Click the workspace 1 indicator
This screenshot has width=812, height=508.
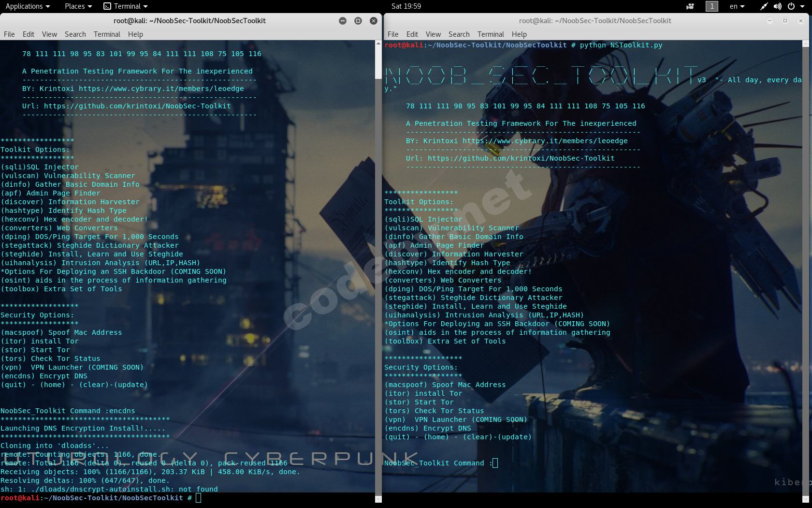pyautogui.click(x=711, y=6)
